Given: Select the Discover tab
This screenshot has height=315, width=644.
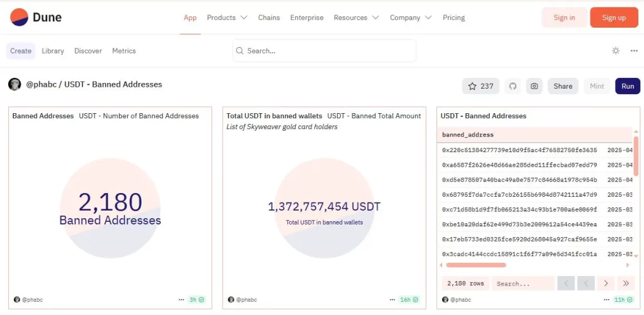Looking at the screenshot, I should 88,51.
